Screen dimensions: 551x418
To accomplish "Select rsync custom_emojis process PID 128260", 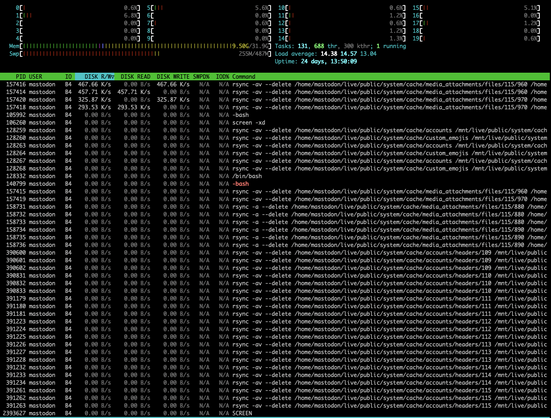I will pyautogui.click(x=276, y=138).
